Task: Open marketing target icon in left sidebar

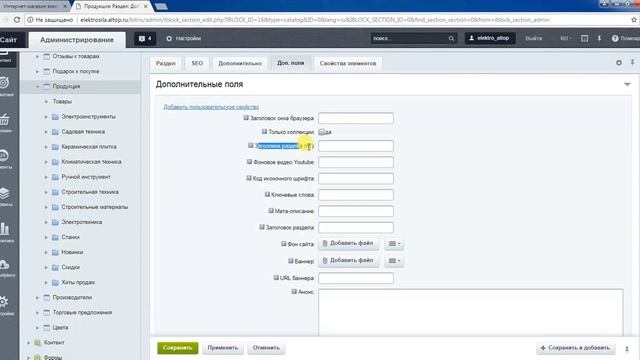Action: tap(5, 83)
